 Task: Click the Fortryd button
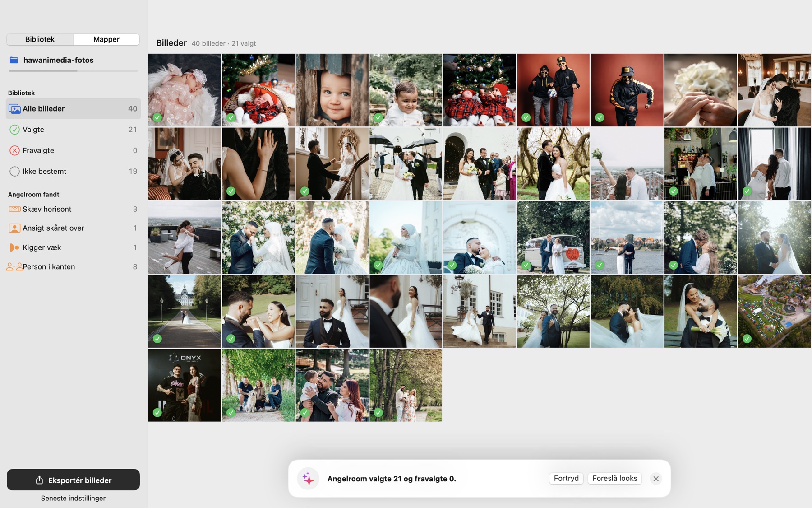(x=566, y=479)
